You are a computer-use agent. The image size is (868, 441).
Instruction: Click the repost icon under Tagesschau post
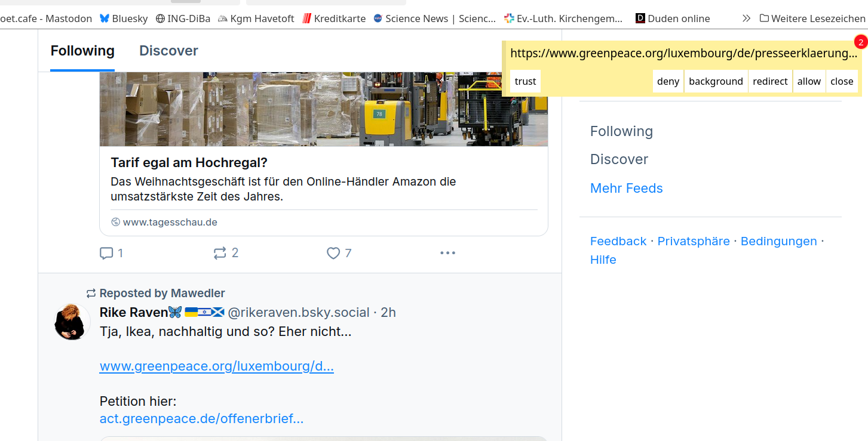(x=220, y=253)
